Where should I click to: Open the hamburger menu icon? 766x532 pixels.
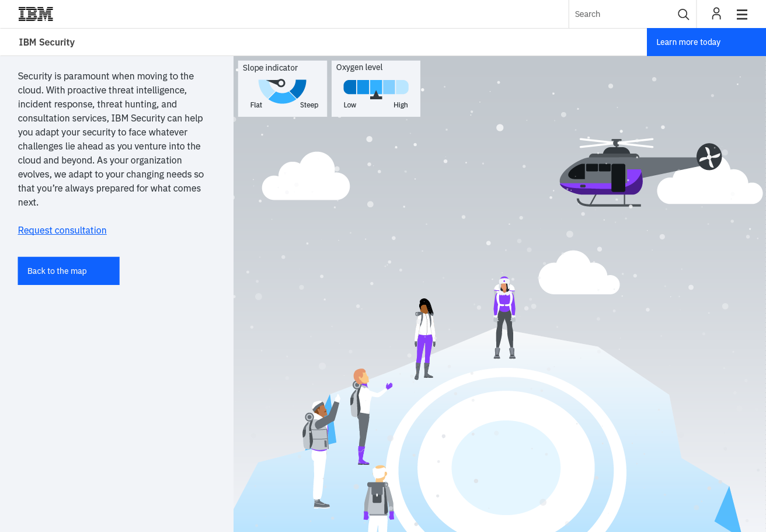tap(742, 14)
